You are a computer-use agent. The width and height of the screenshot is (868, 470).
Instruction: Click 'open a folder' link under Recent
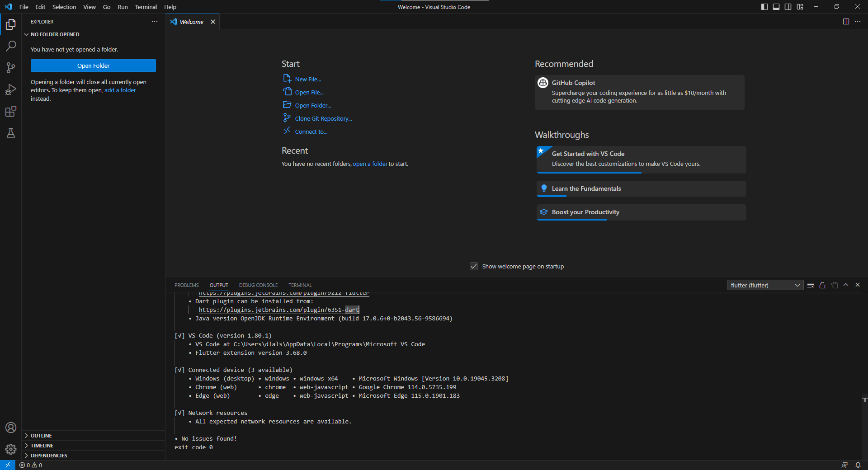(370, 164)
